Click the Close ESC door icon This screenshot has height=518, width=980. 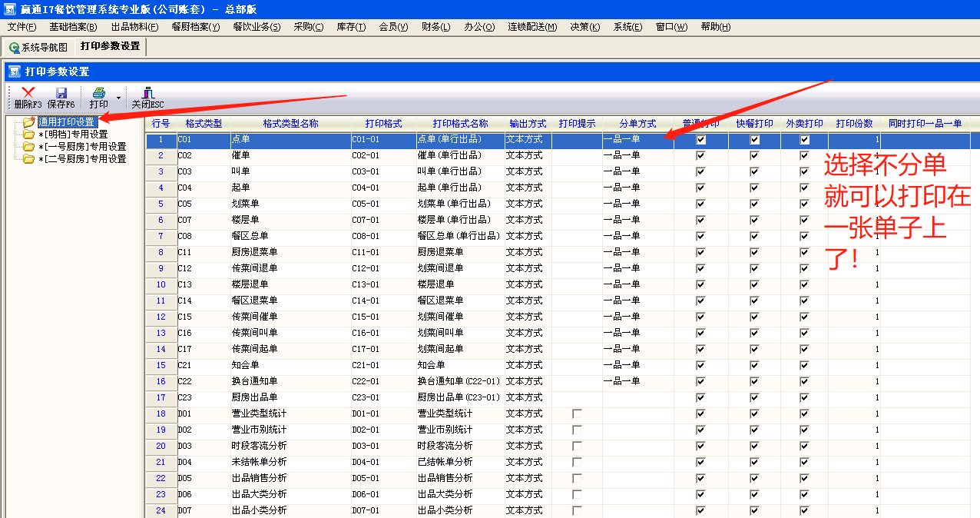147,93
